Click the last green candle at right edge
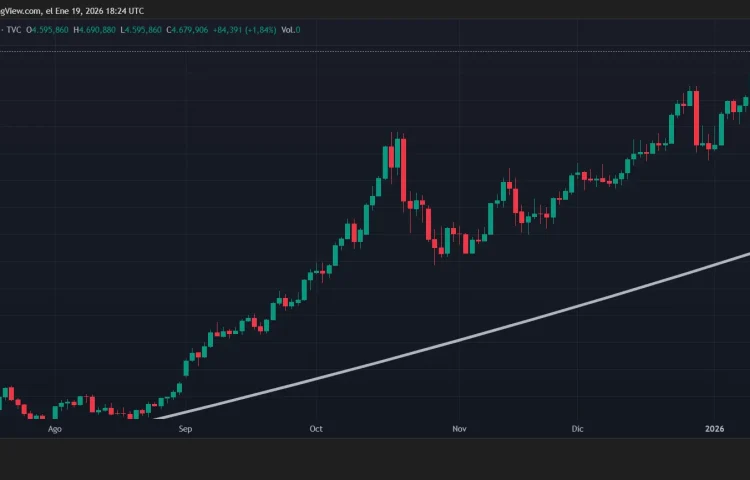This screenshot has width=750, height=480. [746, 100]
